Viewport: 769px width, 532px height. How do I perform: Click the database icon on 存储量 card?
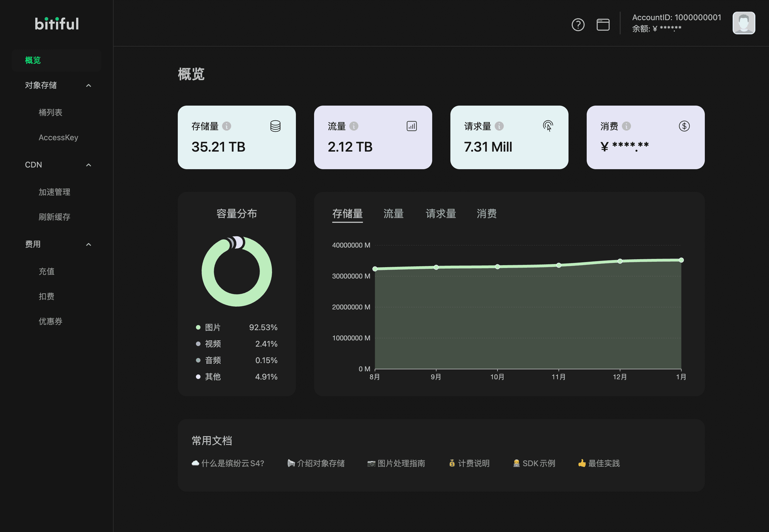275,126
